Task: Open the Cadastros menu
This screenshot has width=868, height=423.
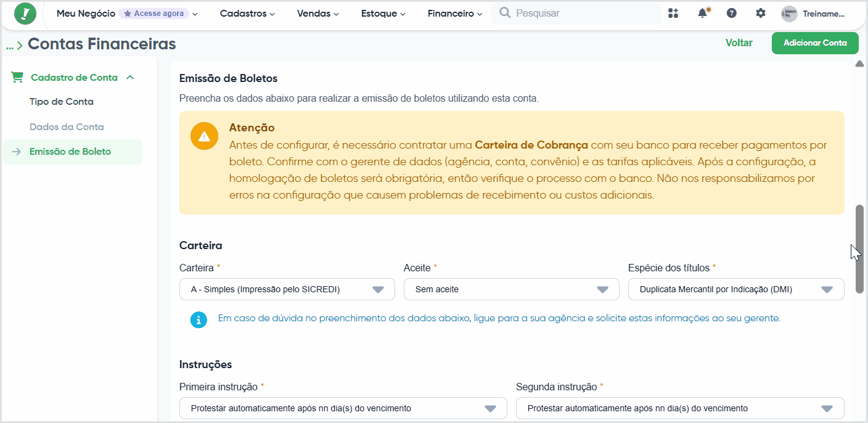Action: point(247,13)
